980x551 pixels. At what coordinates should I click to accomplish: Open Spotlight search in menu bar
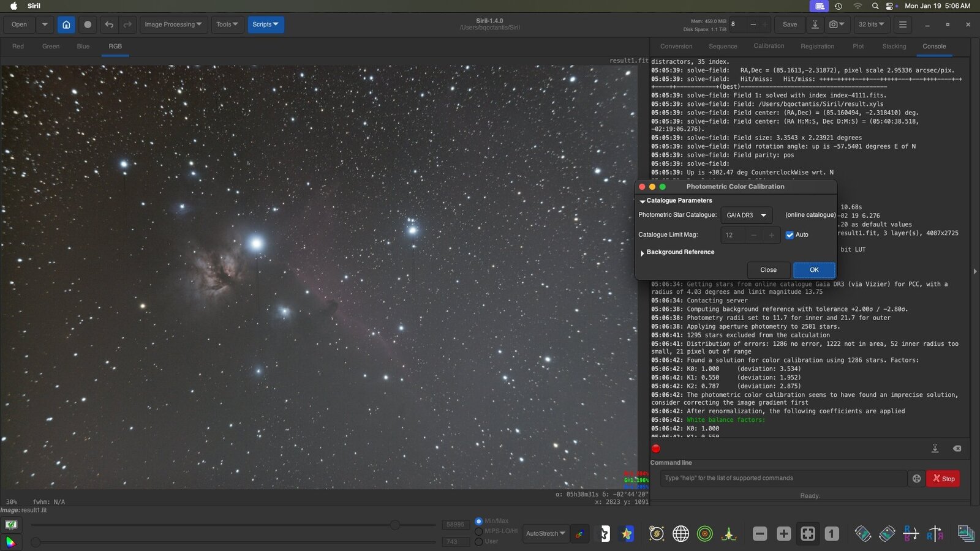pyautogui.click(x=875, y=6)
